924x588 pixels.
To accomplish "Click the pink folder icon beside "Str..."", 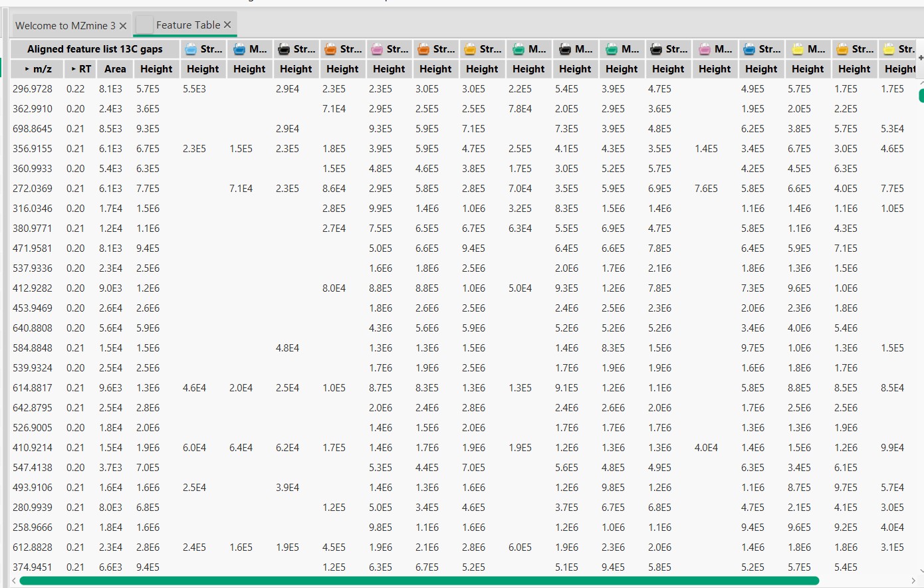I will [377, 49].
